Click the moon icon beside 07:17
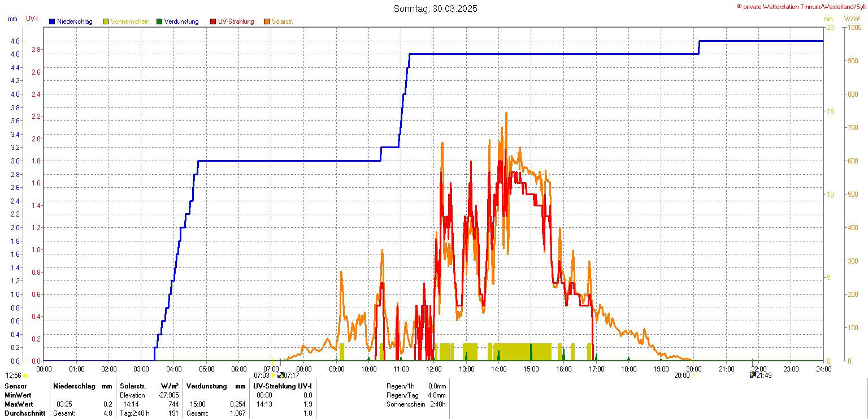 coord(280,375)
